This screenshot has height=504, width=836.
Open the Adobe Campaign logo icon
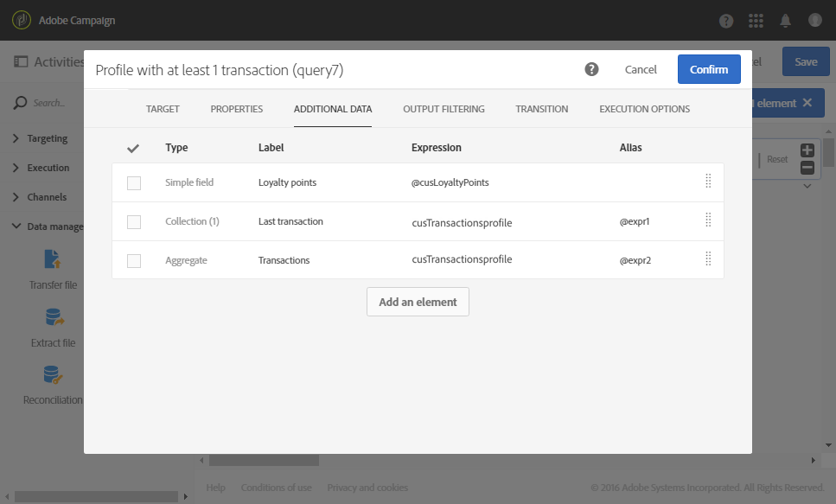(22, 20)
